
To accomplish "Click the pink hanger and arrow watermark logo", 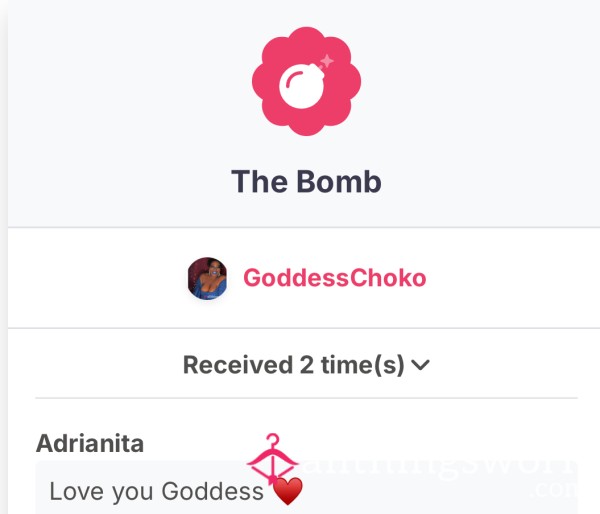I will click(272, 459).
